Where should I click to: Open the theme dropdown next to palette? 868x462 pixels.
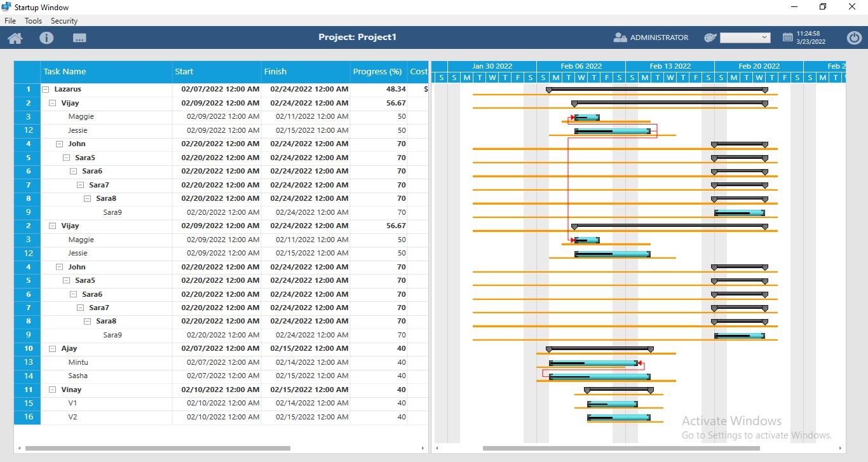(745, 37)
